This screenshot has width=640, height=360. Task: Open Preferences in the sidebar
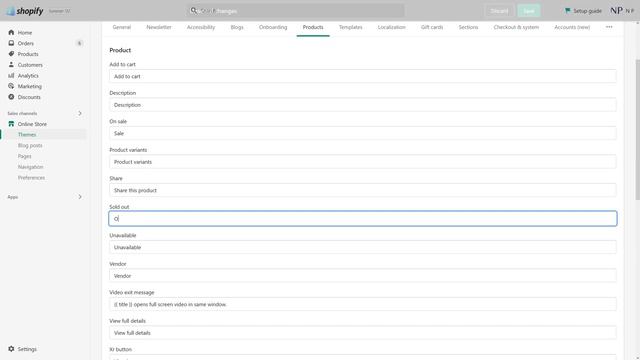pos(31,178)
